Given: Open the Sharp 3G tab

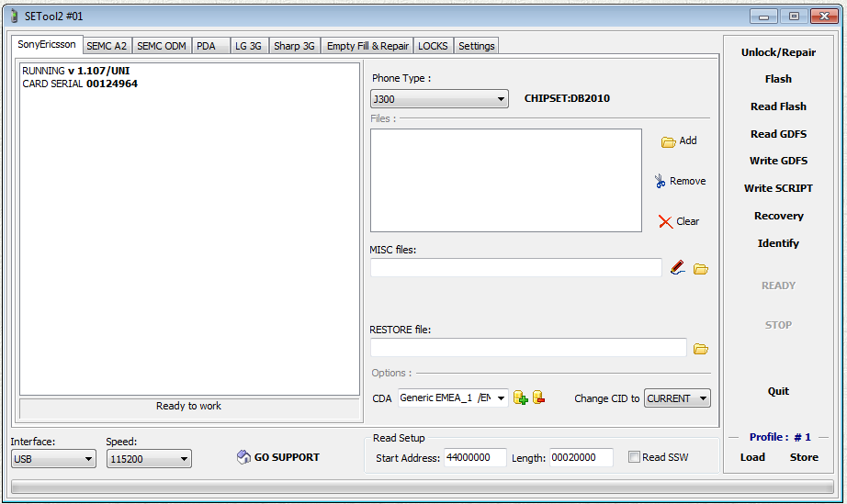Looking at the screenshot, I should pyautogui.click(x=294, y=46).
